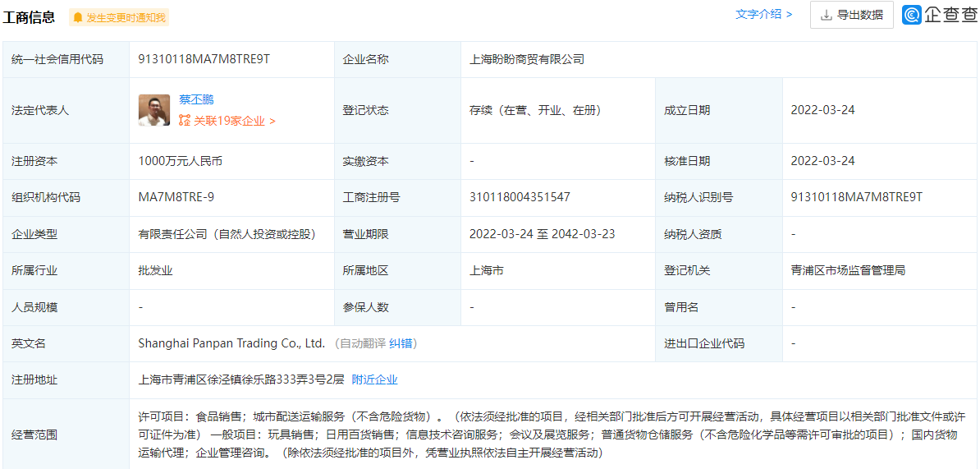Open legal representative 蔡丕鹏 link
Viewport: 980px width, 469px height.
pos(197,99)
